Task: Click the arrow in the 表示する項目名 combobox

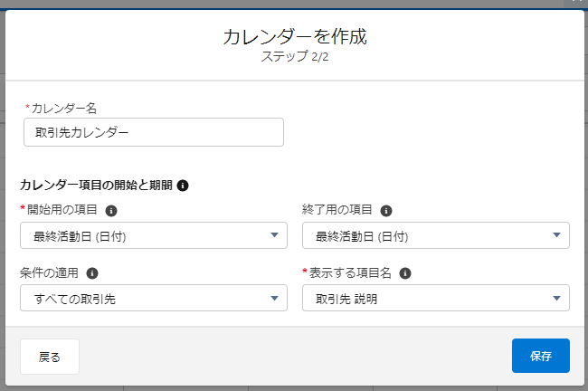Action: tap(557, 299)
